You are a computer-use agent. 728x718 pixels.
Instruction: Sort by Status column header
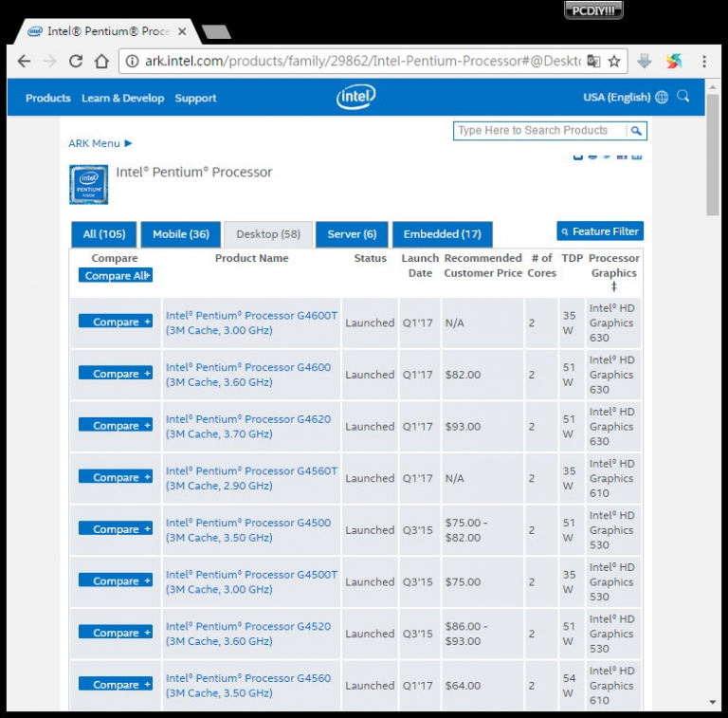point(370,258)
